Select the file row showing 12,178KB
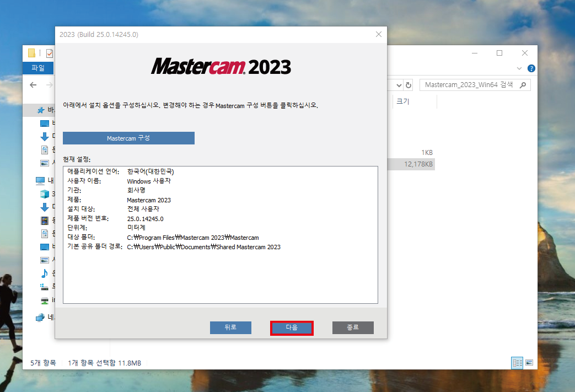Image resolution: width=575 pixels, height=392 pixels. coord(411,164)
